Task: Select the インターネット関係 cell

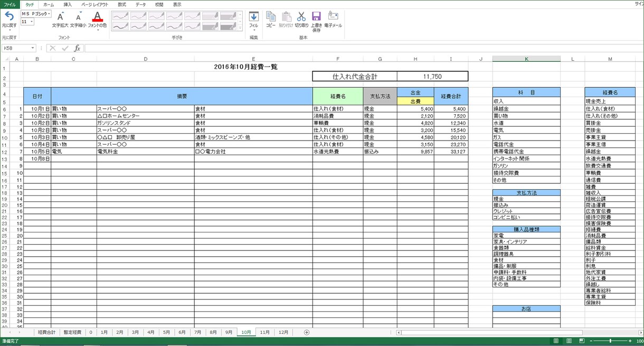Action: click(x=526, y=158)
